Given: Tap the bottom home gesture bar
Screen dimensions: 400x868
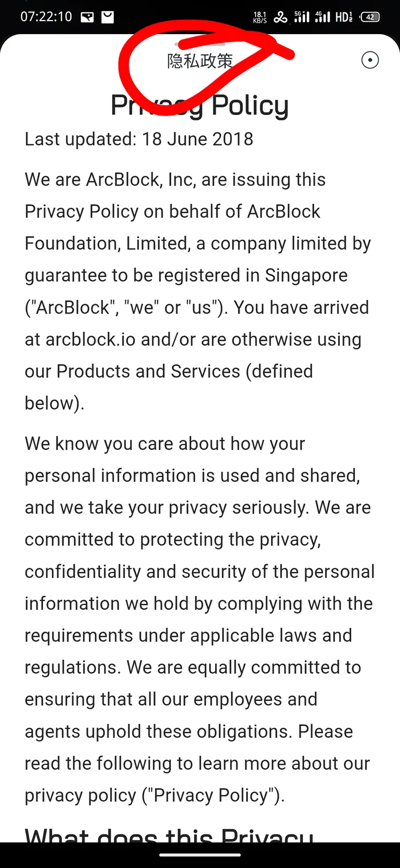Looking at the screenshot, I should 200,855.
